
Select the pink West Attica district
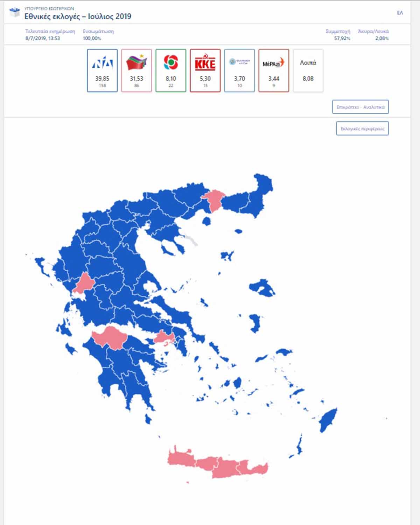tap(163, 337)
